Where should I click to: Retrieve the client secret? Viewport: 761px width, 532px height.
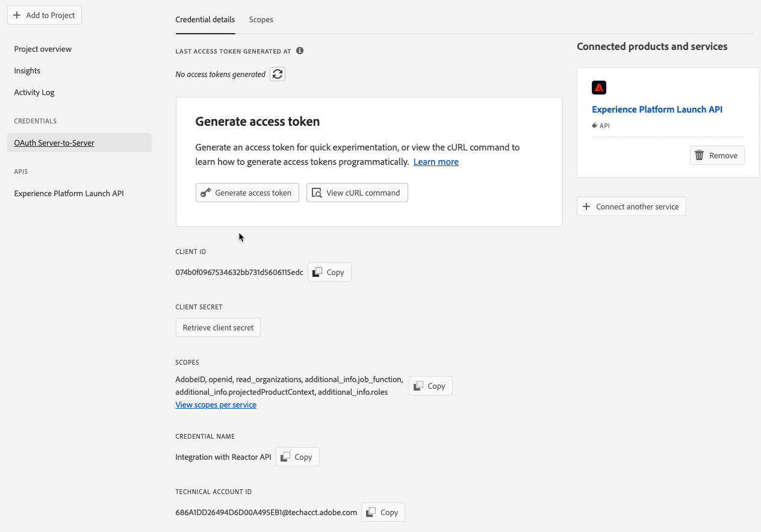218,327
